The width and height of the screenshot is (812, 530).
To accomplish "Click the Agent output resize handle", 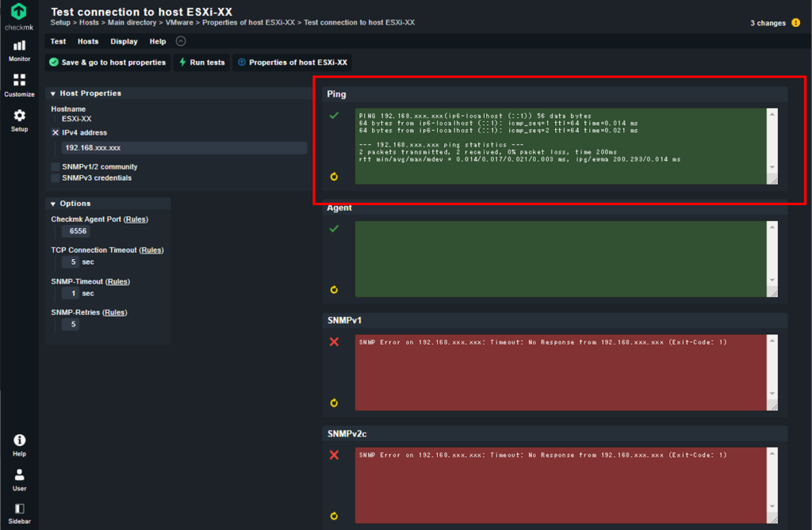I will [x=773, y=293].
